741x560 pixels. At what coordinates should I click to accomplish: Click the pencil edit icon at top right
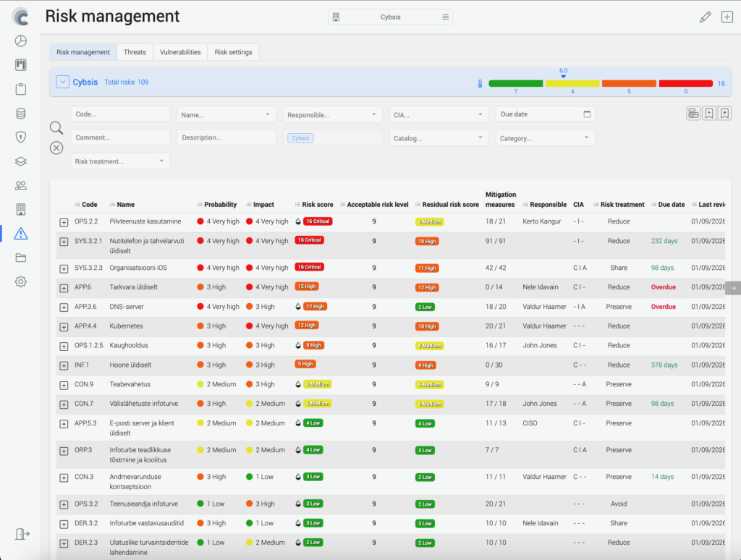(x=705, y=17)
